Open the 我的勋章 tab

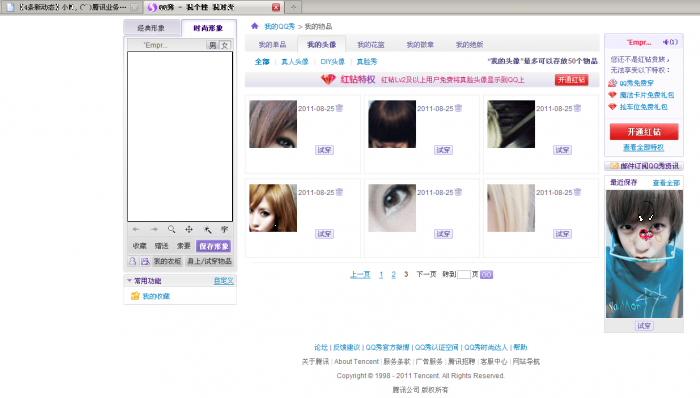coord(420,44)
